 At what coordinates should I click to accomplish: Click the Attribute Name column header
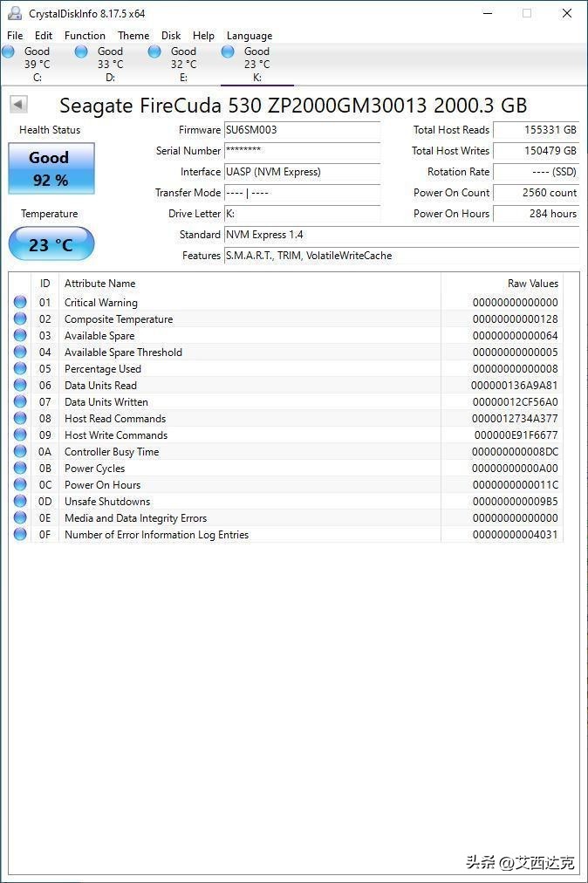coord(250,284)
